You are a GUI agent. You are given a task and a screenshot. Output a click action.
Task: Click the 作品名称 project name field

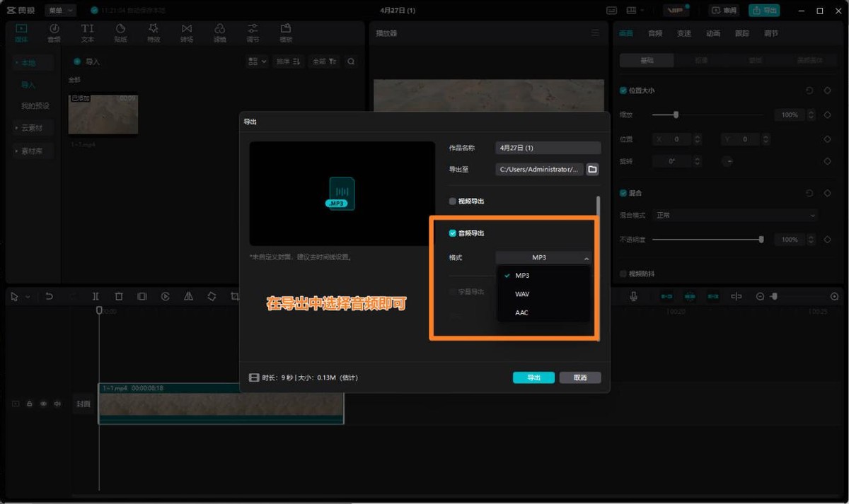click(548, 148)
